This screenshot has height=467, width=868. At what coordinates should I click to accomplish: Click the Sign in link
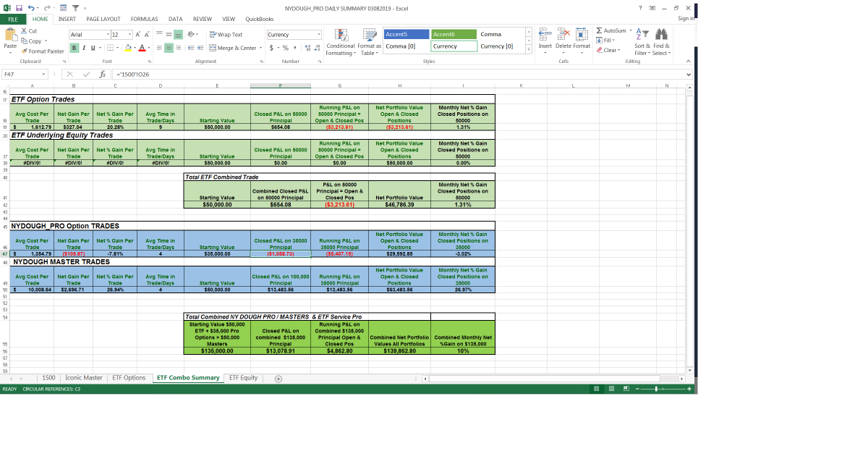point(684,17)
